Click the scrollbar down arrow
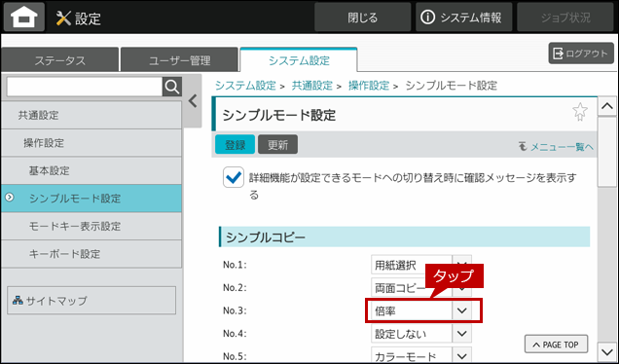The image size is (619, 364). pos(607,351)
